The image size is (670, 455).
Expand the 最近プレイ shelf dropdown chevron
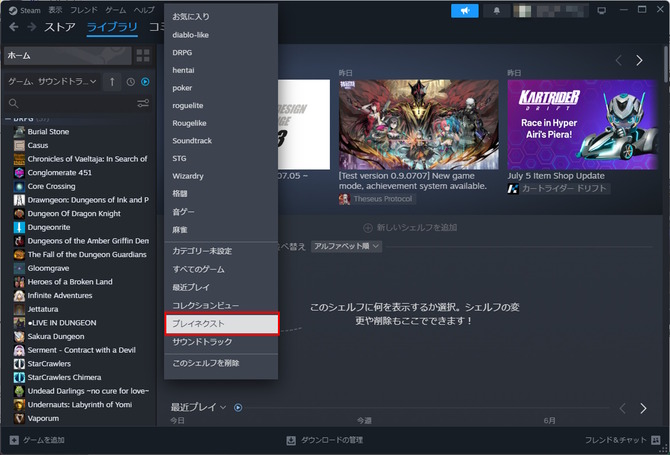point(225,407)
